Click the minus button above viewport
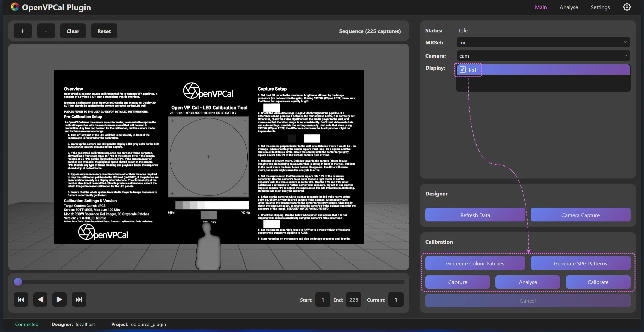The image size is (644, 332). coord(46,31)
